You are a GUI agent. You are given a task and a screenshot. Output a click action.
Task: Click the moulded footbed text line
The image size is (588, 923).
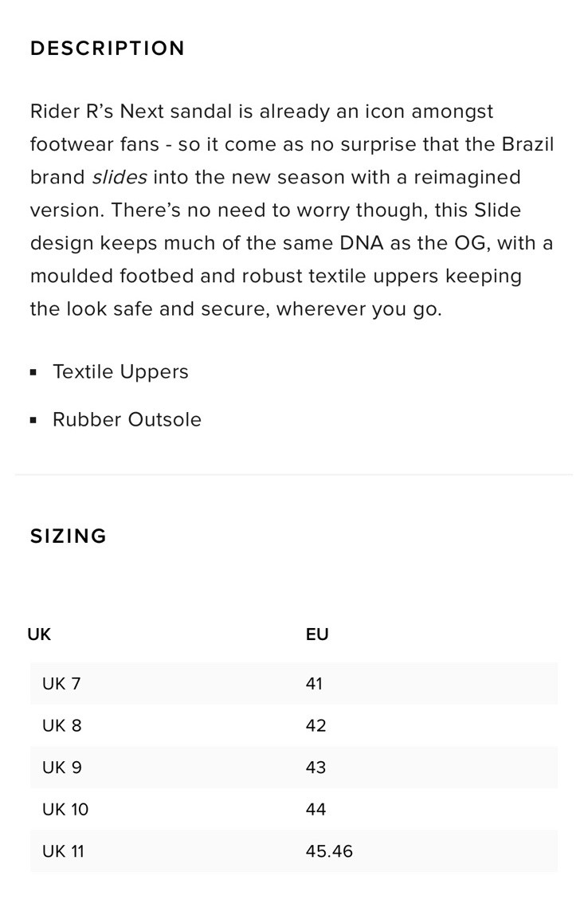[276, 276]
